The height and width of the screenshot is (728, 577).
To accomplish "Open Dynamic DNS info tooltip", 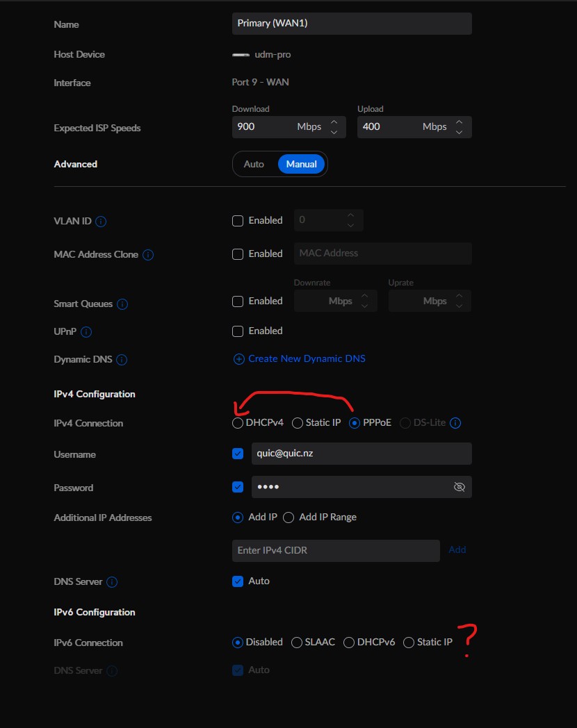I will (x=122, y=360).
